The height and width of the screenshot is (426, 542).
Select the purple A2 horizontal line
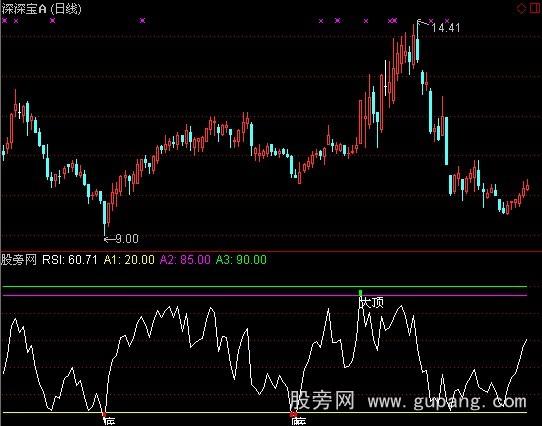pyautogui.click(x=264, y=295)
